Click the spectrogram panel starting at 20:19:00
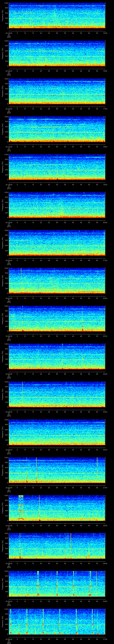The image size is (114, 644). click(57, 205)
